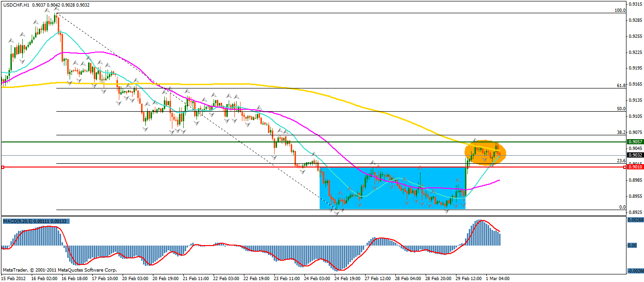The width and height of the screenshot is (644, 282).
Task: Click the 1 Mar 04:00 time axis label
Action: coord(497,278)
